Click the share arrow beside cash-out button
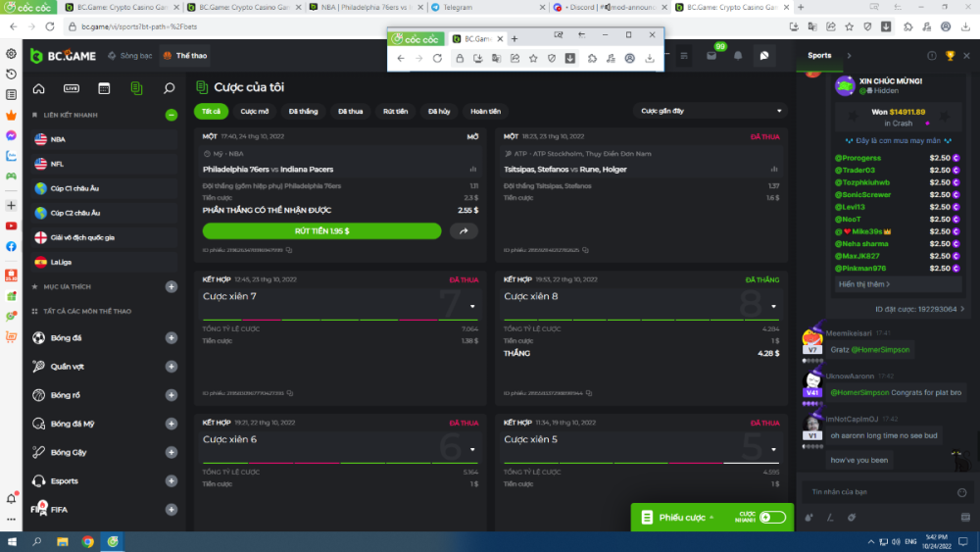This screenshot has width=980, height=552. 464,231
